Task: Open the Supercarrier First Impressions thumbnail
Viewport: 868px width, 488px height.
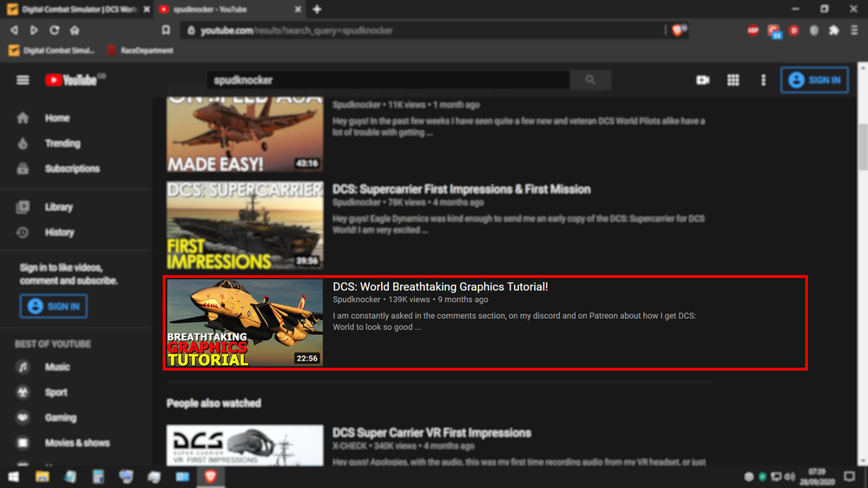Action: point(245,226)
